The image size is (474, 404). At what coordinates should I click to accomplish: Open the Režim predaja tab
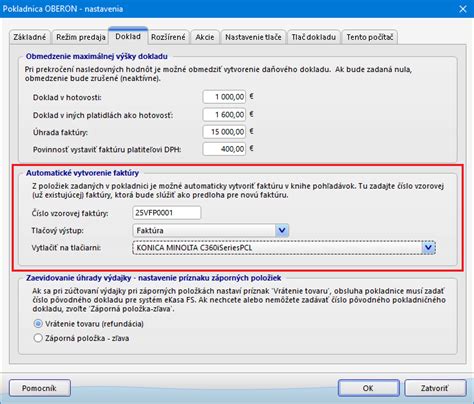tap(80, 37)
